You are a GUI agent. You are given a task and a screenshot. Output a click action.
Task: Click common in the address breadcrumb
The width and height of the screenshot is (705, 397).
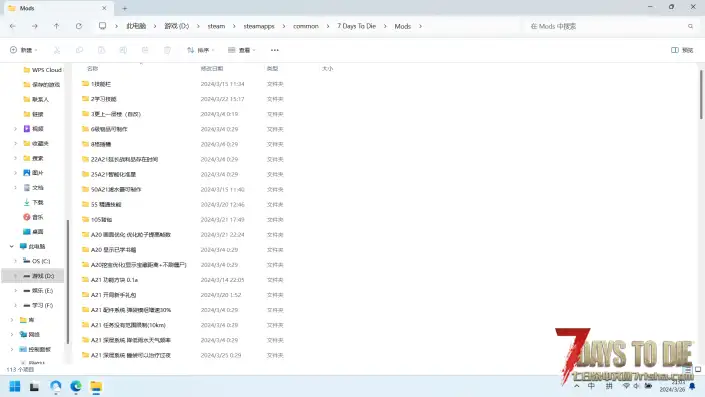coord(306,27)
